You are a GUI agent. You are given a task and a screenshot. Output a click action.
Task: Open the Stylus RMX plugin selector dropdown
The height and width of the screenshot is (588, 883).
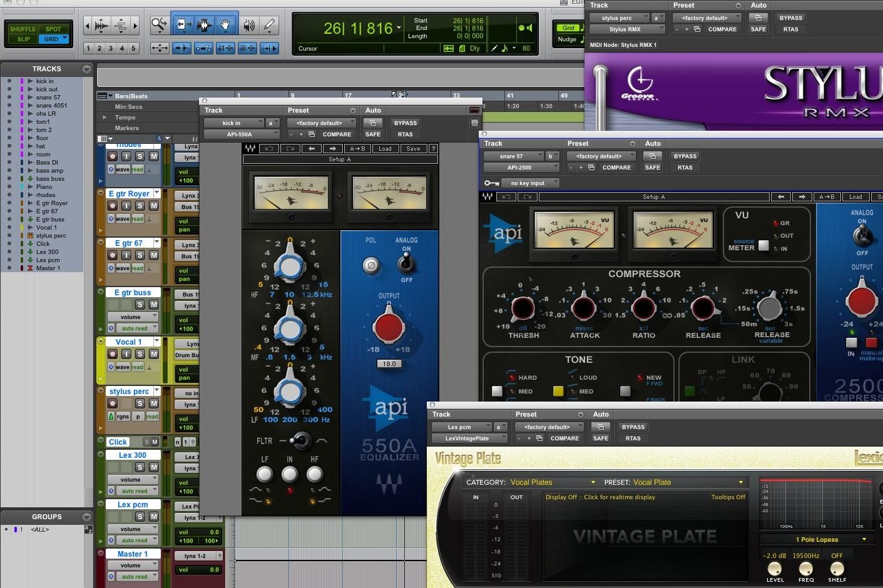(x=628, y=29)
